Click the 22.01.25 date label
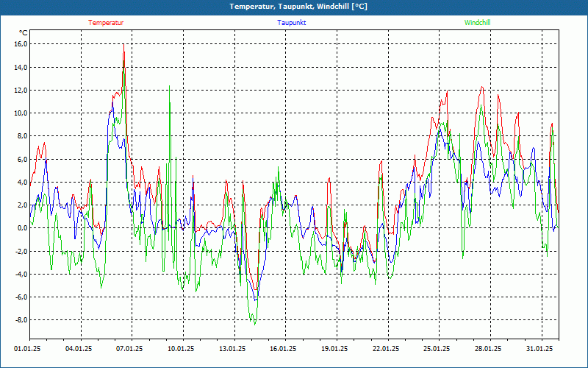 point(386,349)
